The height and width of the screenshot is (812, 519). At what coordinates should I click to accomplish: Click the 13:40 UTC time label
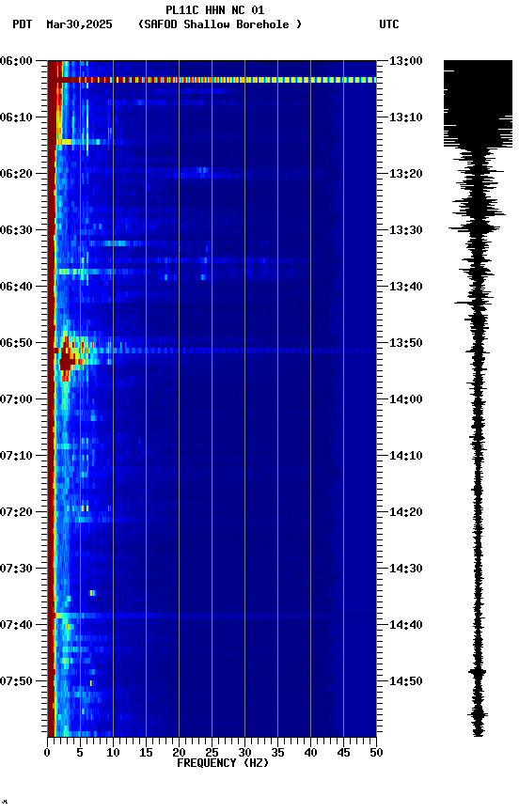click(405, 287)
